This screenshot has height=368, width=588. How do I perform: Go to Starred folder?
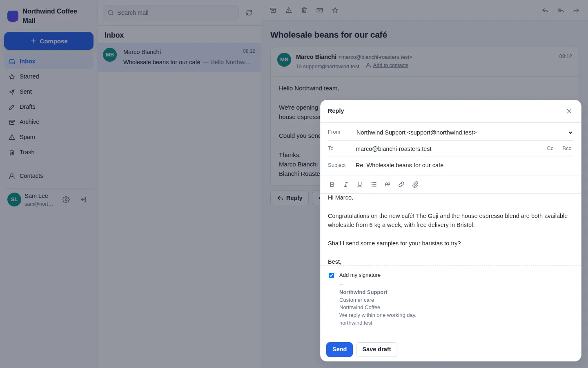49,76
